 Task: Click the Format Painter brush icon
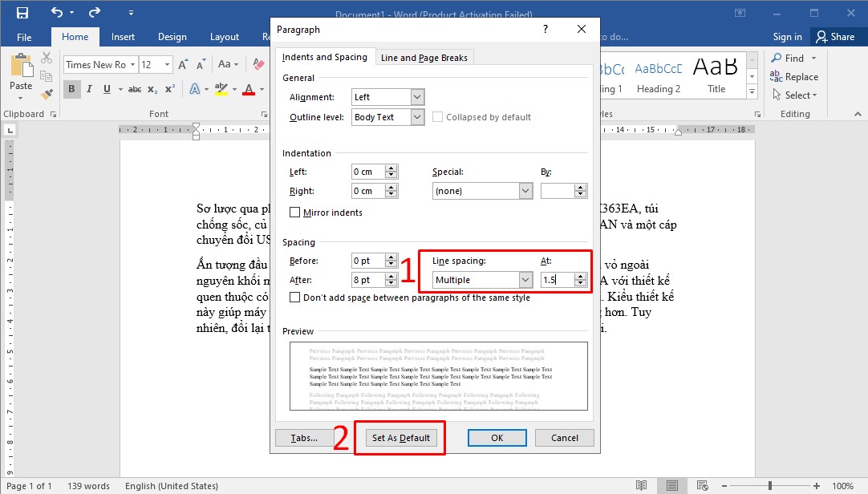coord(47,93)
